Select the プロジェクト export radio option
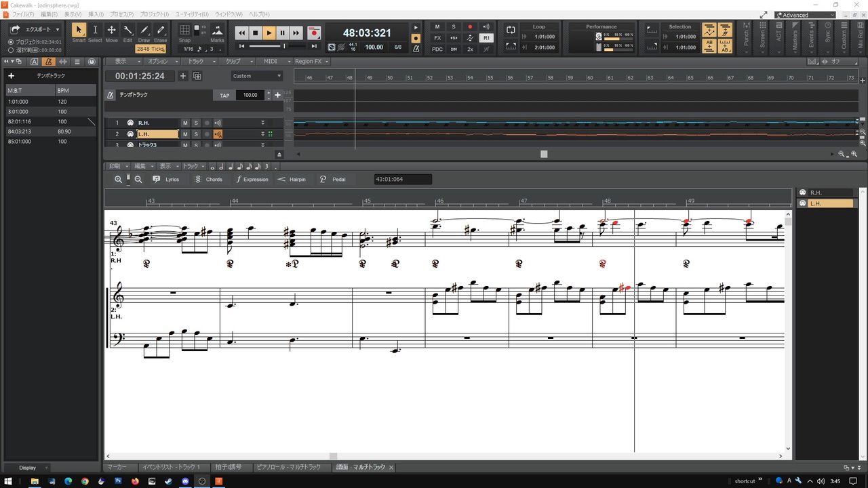The image size is (868, 488). [x=11, y=42]
